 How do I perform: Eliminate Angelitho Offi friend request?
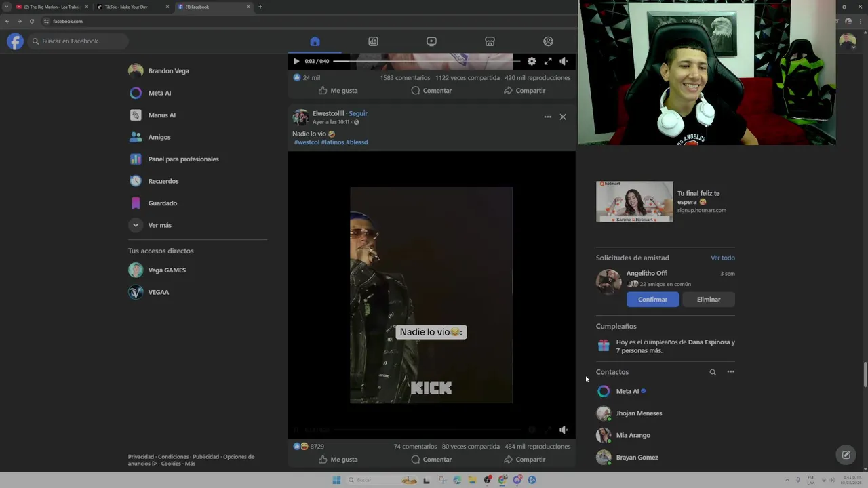(709, 300)
